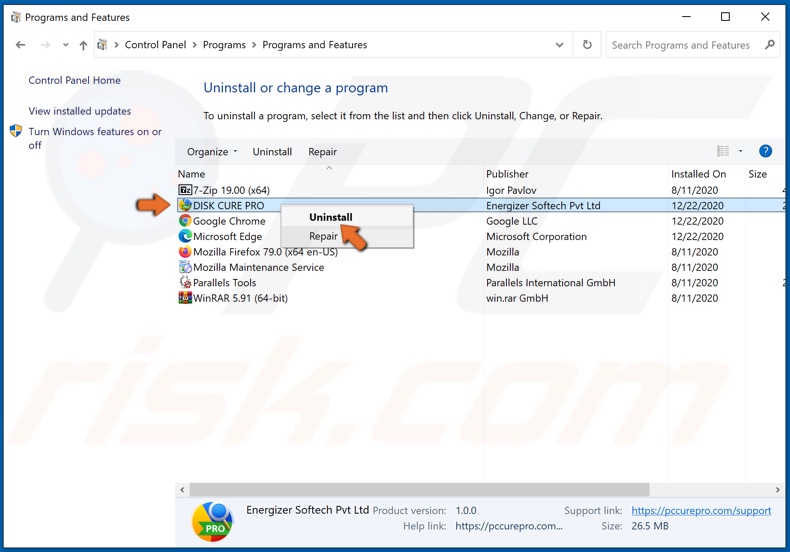
Task: Click the Mozilla Firefox icon in list
Action: point(185,251)
